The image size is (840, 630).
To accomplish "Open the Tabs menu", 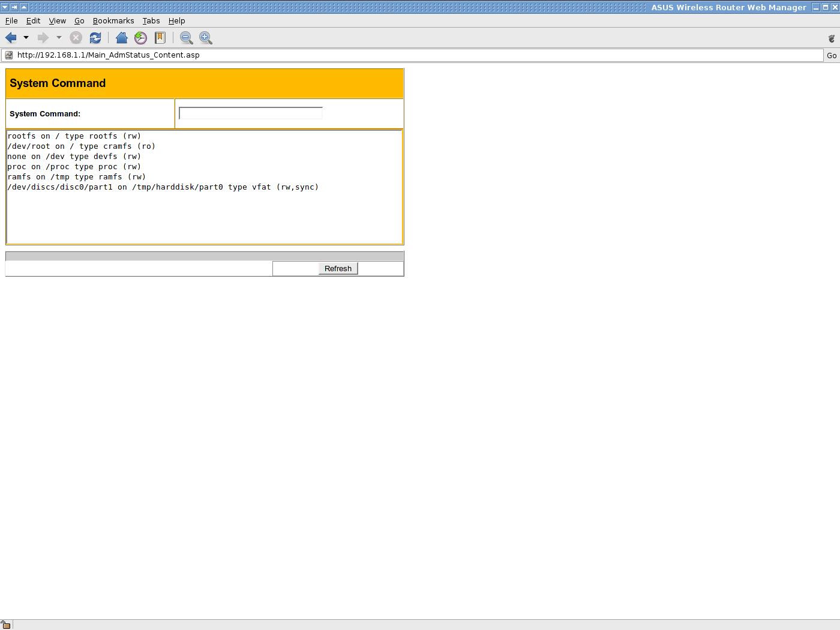I will [151, 21].
